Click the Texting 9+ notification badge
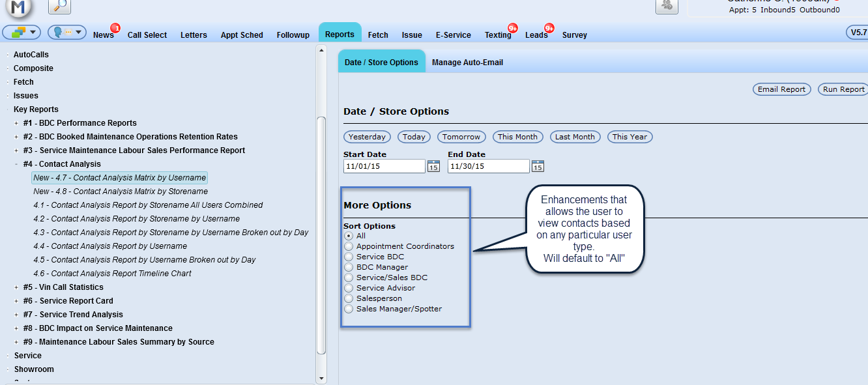This screenshot has height=385, width=868. pos(513,28)
